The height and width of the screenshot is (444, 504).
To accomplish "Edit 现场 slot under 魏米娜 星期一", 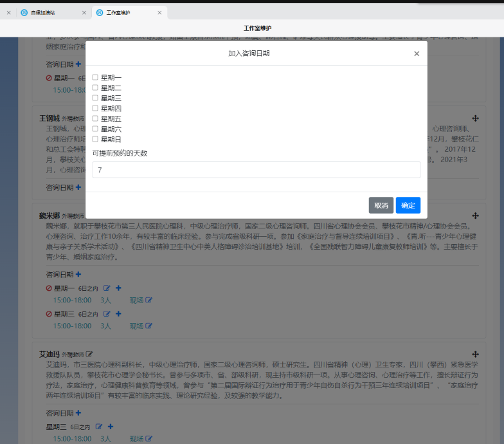I will 148,300.
